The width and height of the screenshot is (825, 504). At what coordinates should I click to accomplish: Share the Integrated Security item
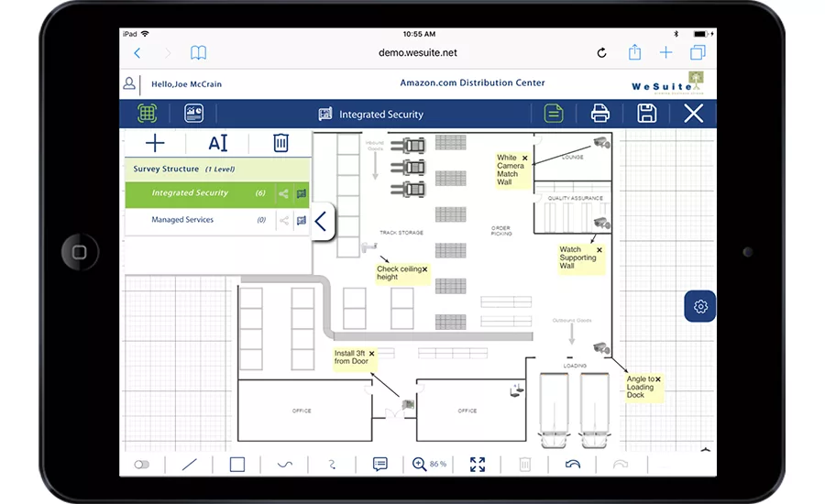pyautogui.click(x=283, y=193)
